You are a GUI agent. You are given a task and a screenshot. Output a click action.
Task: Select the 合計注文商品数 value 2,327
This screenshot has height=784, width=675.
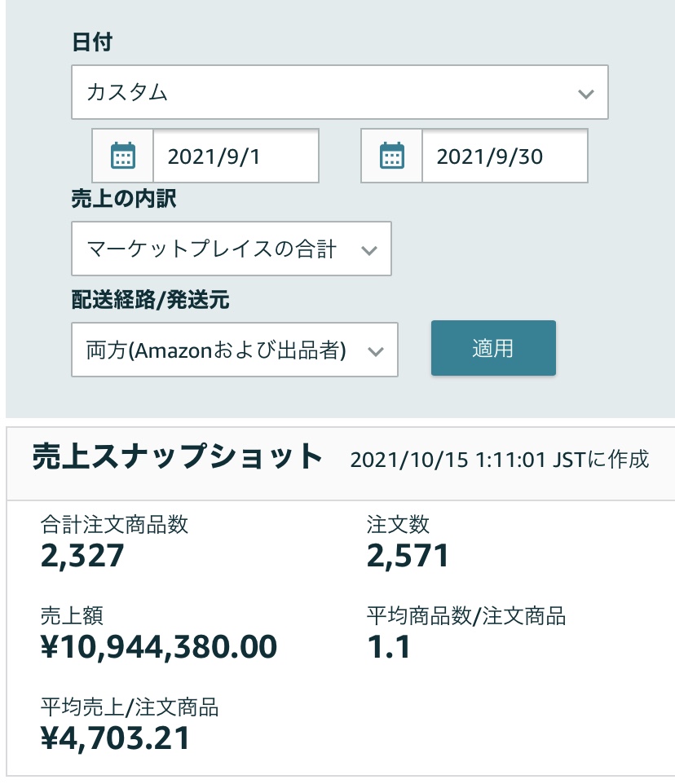pos(82,556)
